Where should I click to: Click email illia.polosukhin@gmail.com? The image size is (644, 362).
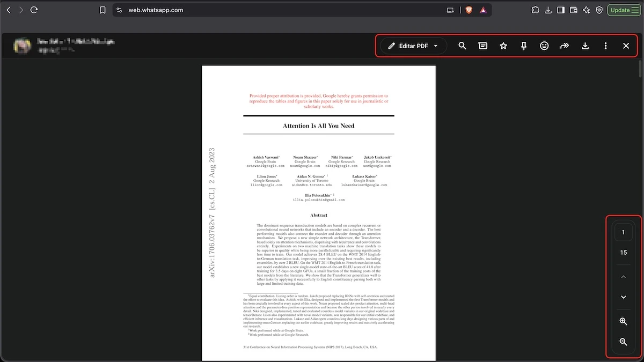[x=319, y=200]
